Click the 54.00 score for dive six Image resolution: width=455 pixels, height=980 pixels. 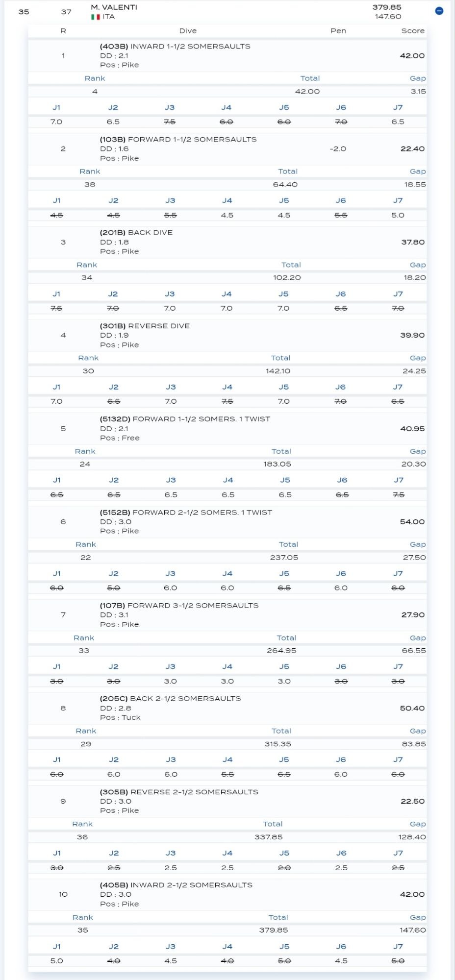pyautogui.click(x=412, y=522)
